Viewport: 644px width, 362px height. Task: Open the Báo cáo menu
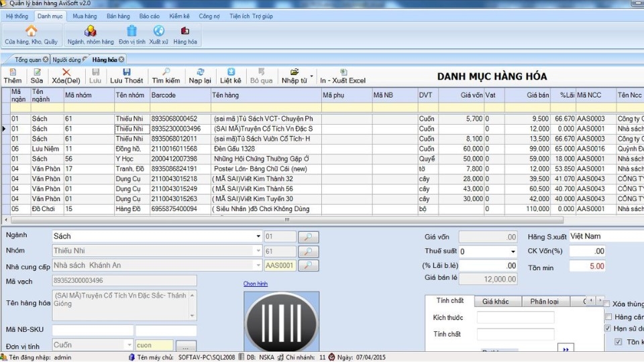click(149, 15)
